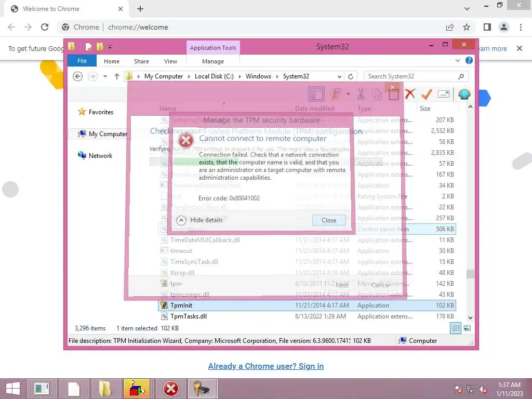Click the muted volume tray icon
The height and width of the screenshot is (399, 532).
[x=483, y=389]
